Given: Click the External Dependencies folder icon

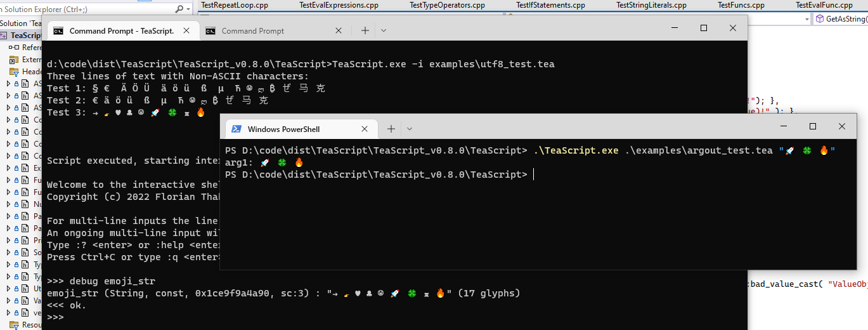Looking at the screenshot, I should (x=14, y=60).
